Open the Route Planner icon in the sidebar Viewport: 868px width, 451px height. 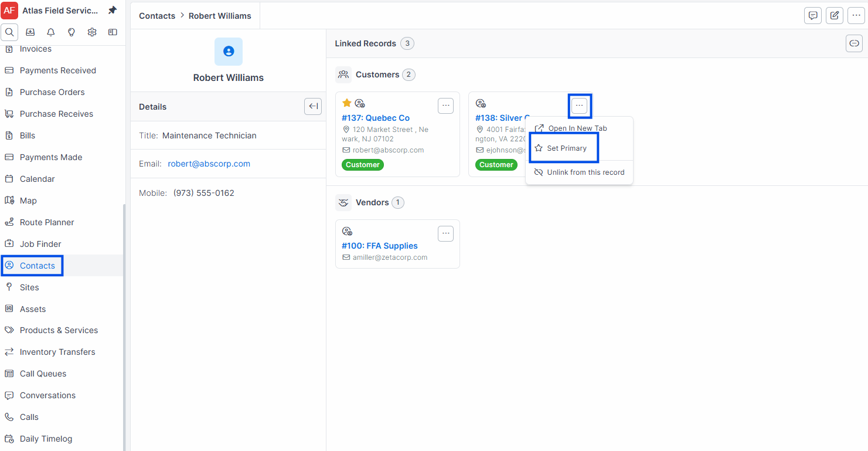click(9, 222)
